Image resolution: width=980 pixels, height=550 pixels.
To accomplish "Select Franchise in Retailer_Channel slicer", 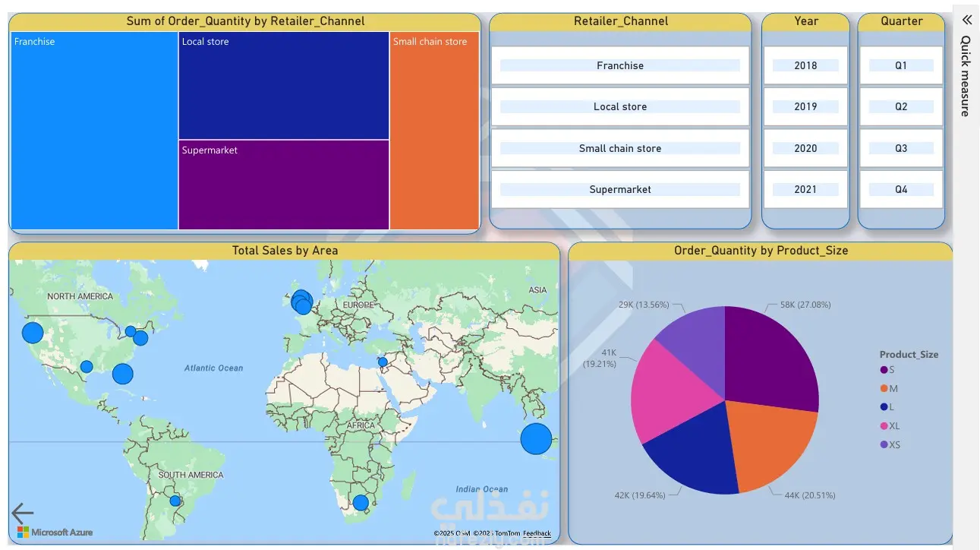I will 620,65.
